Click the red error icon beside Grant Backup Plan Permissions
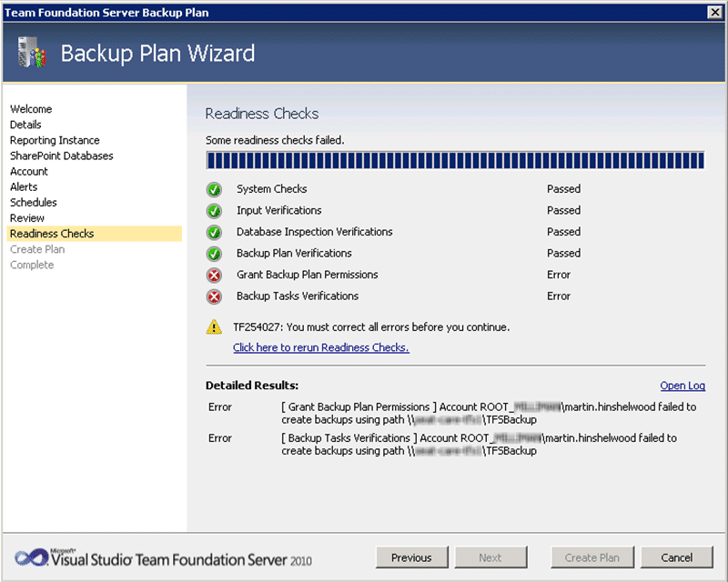This screenshot has width=728, height=582. 214,276
